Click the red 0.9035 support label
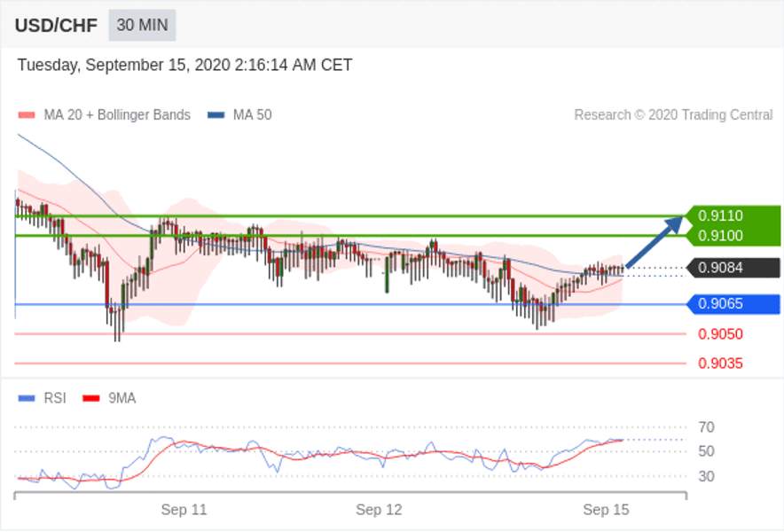784x532 pixels. click(x=720, y=364)
